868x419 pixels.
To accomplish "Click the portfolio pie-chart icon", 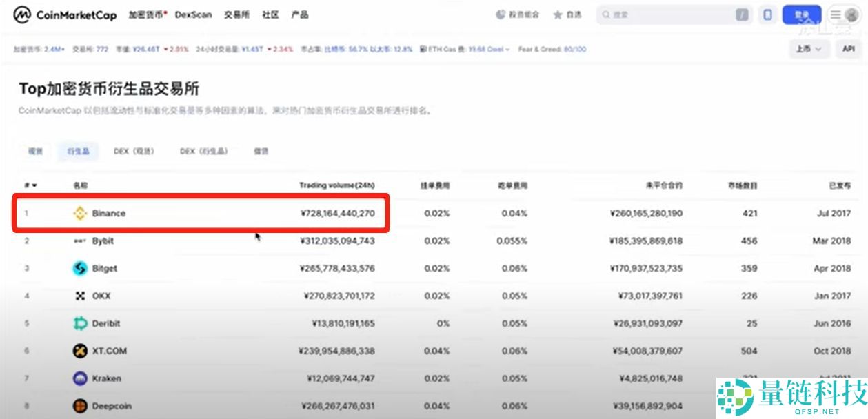I will pyautogui.click(x=501, y=14).
